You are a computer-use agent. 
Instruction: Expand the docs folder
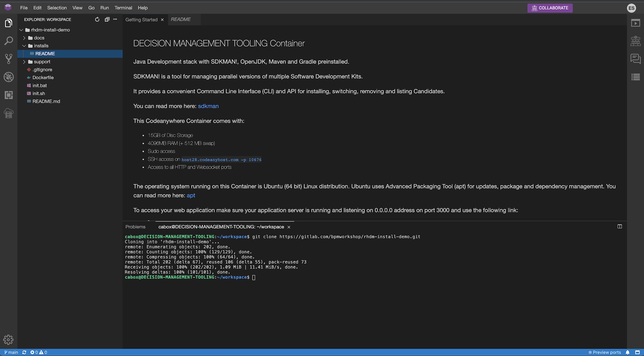click(x=24, y=38)
